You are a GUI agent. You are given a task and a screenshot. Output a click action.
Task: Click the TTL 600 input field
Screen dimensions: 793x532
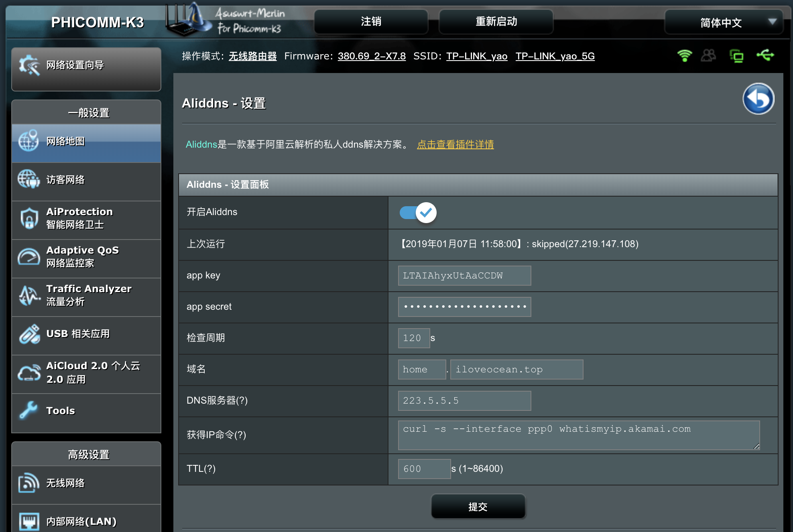point(424,469)
